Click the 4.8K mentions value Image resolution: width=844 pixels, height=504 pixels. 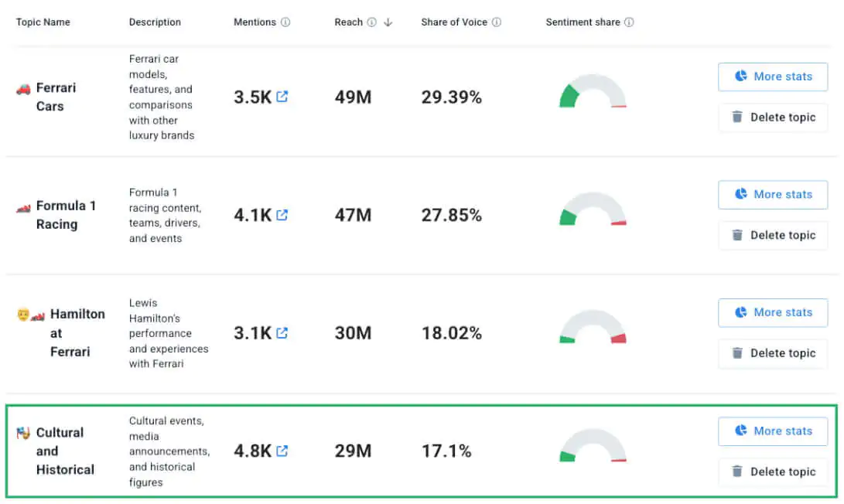[252, 451]
